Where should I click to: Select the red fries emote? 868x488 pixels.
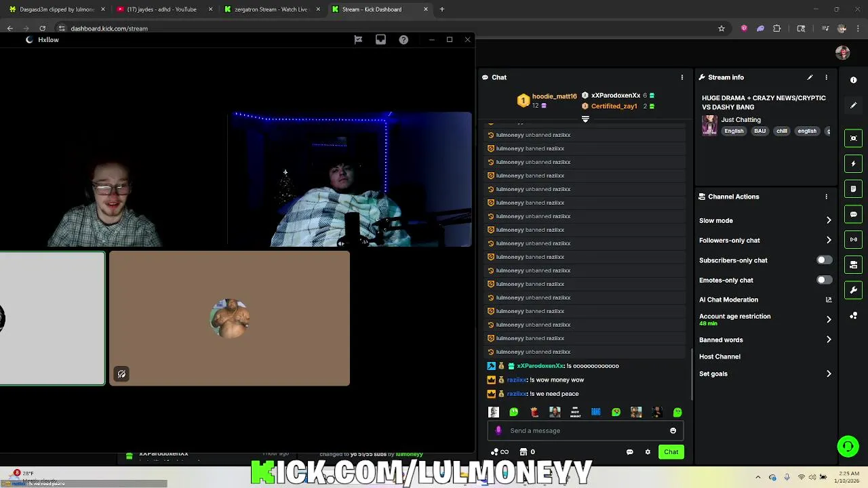pos(534,412)
